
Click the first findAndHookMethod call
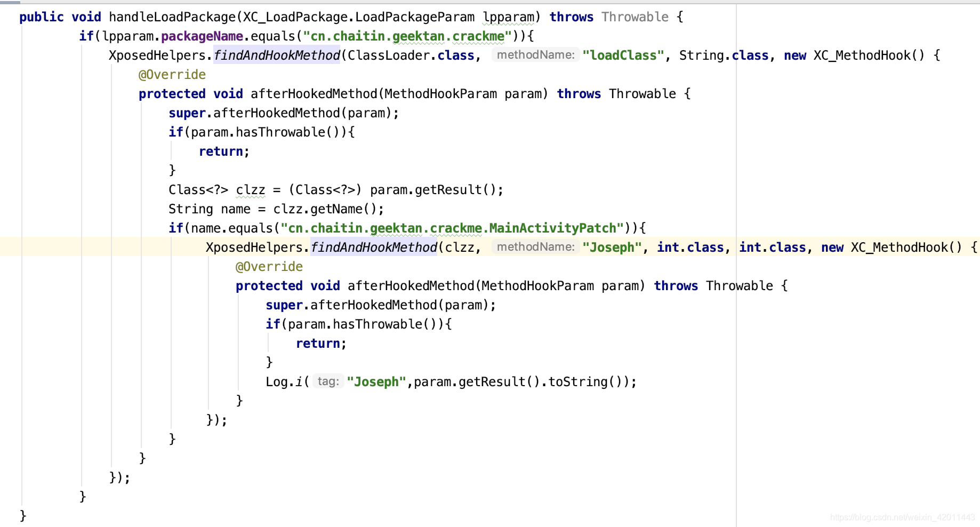coord(276,55)
